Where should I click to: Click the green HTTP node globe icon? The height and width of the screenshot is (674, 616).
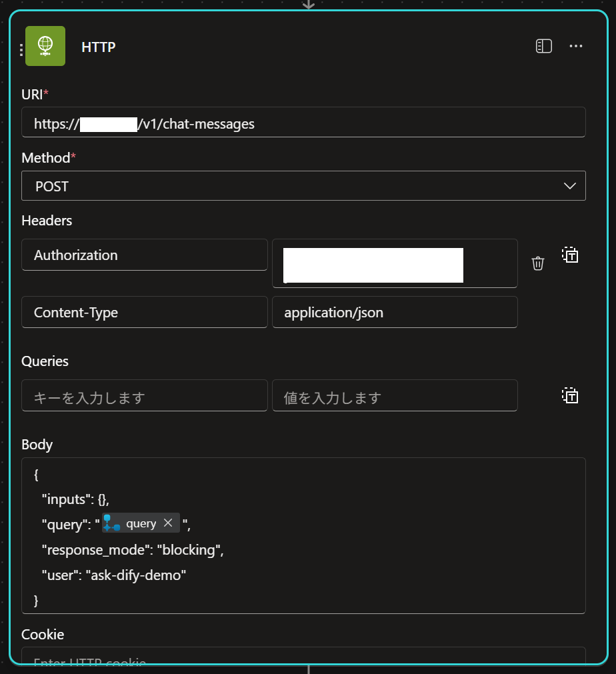(45, 46)
